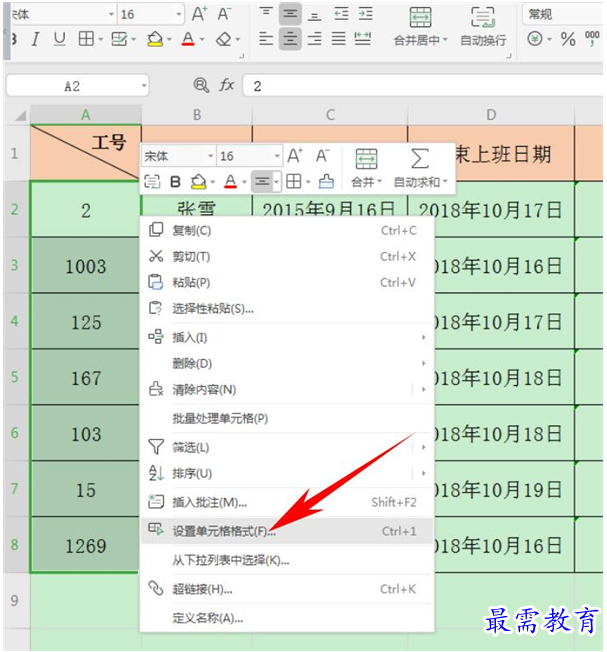
Task: Align text to top in ribbon
Action: (266, 14)
